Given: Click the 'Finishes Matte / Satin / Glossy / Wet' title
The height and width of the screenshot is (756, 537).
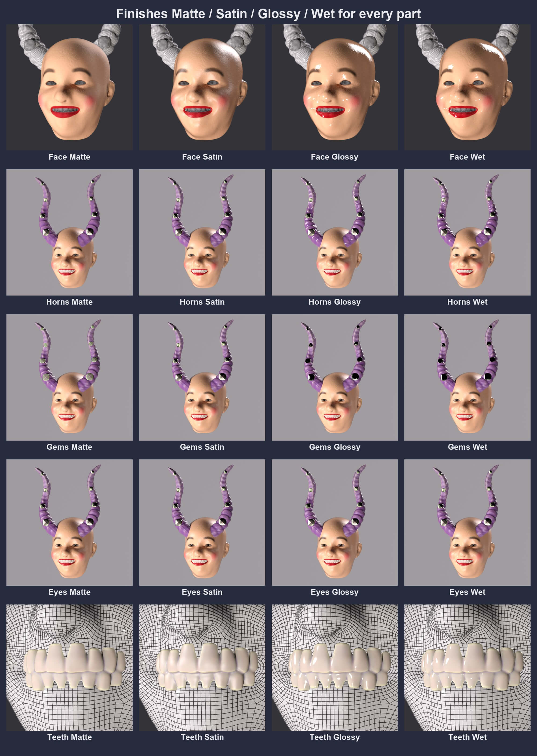Looking at the screenshot, I should pyautogui.click(x=268, y=14).
